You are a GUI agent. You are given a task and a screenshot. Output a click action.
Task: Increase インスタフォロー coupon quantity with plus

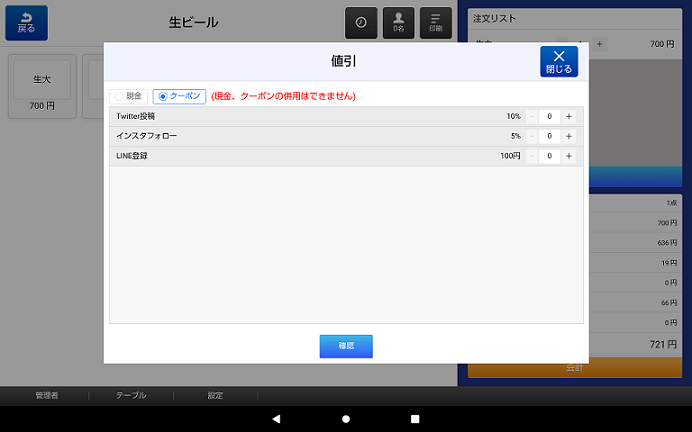pos(569,136)
